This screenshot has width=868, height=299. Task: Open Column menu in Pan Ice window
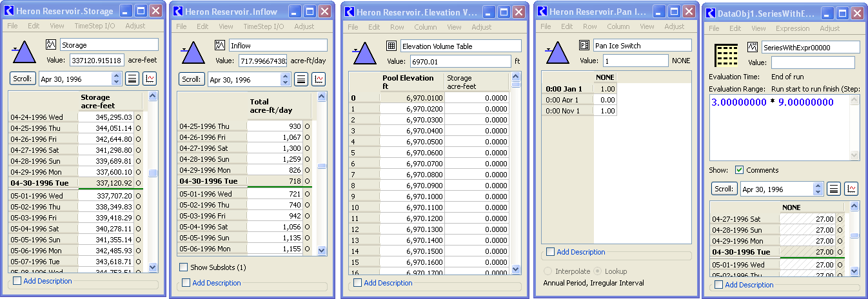(x=618, y=26)
